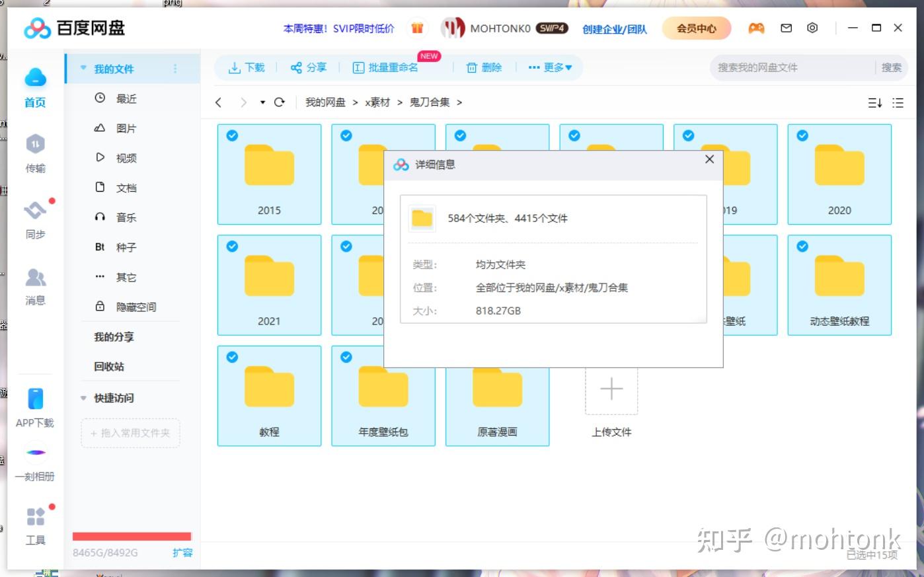Click the 会员中心 membership button
This screenshot has height=577, width=924.
[697, 28]
